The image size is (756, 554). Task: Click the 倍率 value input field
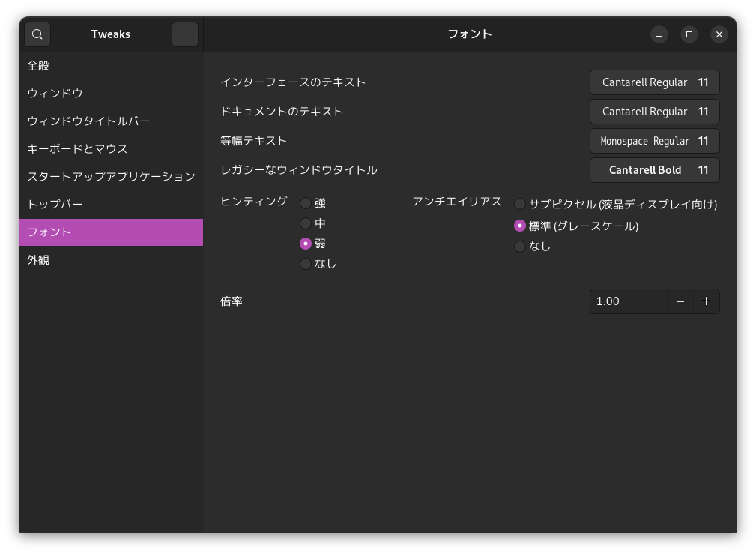pyautogui.click(x=628, y=301)
